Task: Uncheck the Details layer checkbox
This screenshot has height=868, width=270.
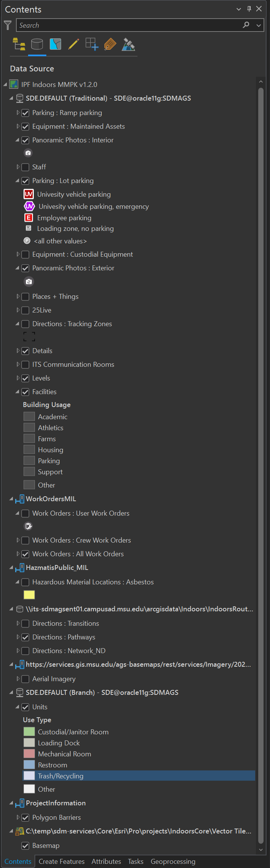Action: [25, 351]
